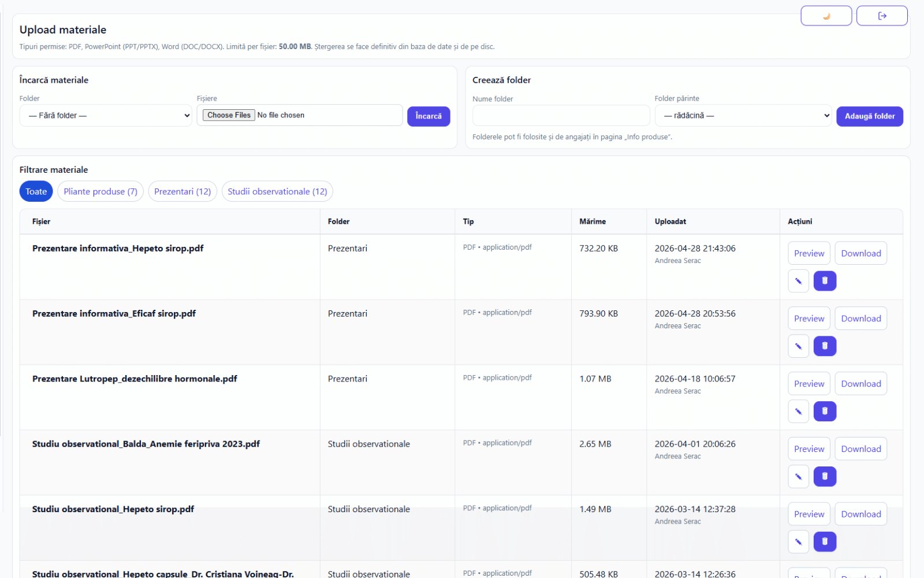
Task: Download Prezentare Lutropep_dezechilibre hormonale.pdf
Action: (861, 384)
